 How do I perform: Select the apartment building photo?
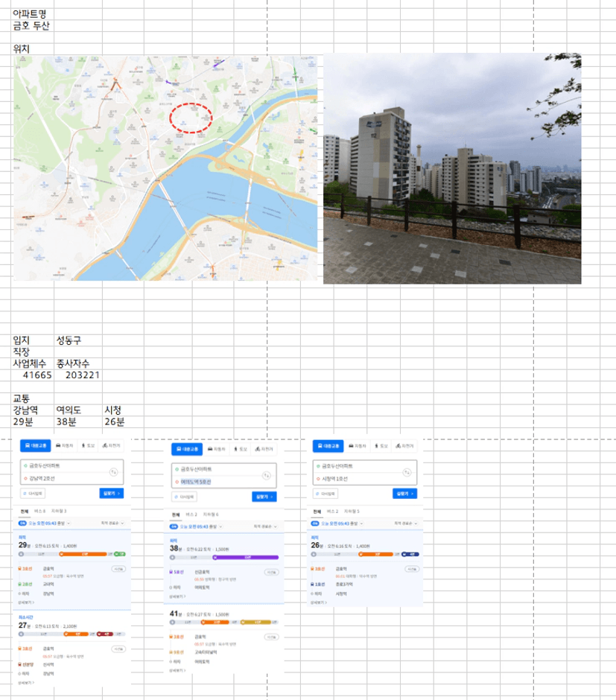point(452,168)
